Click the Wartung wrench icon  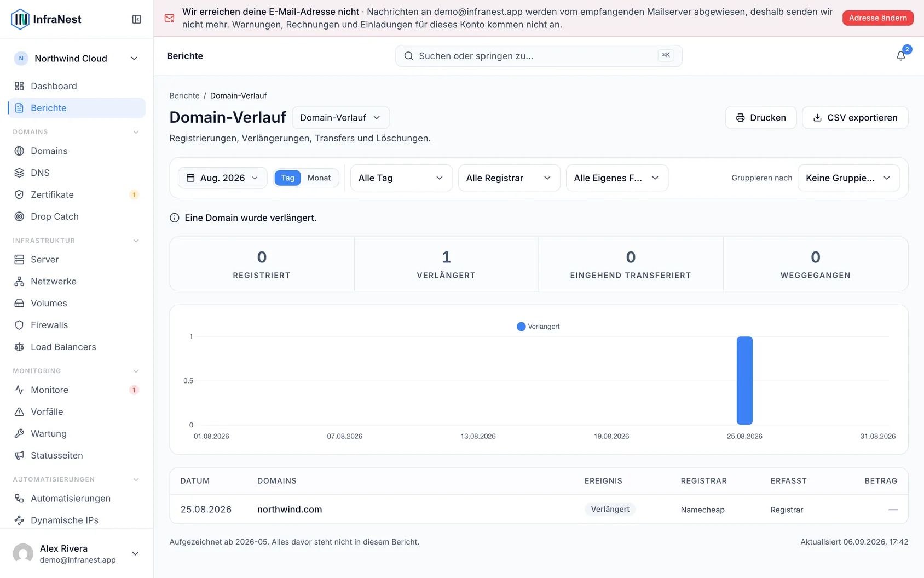[19, 433]
